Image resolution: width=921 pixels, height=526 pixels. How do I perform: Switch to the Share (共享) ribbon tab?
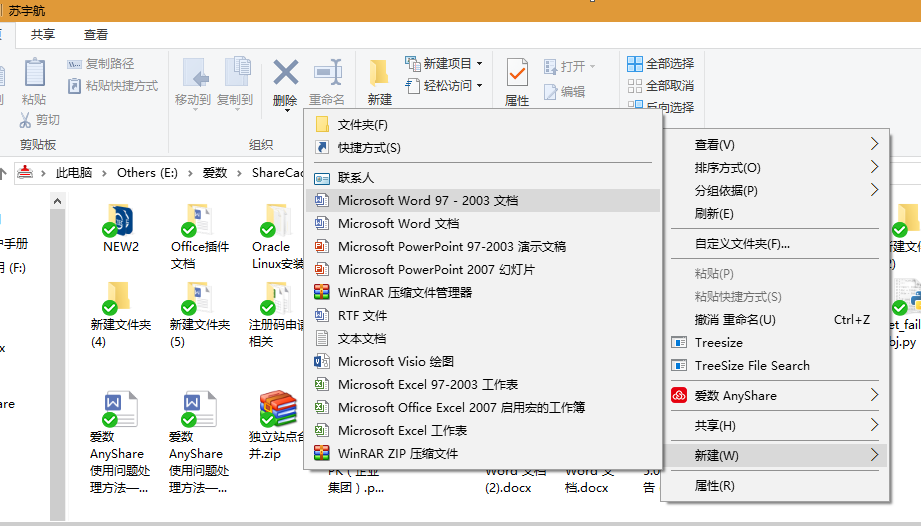43,35
